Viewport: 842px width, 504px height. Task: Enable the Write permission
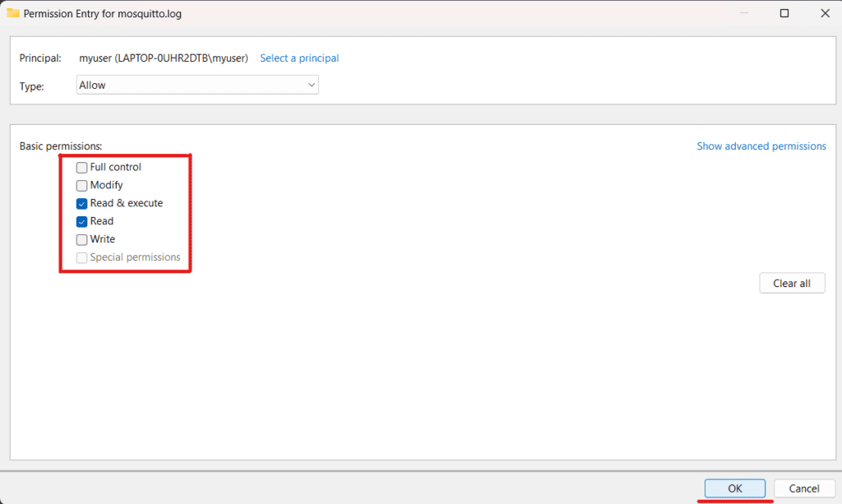[81, 239]
